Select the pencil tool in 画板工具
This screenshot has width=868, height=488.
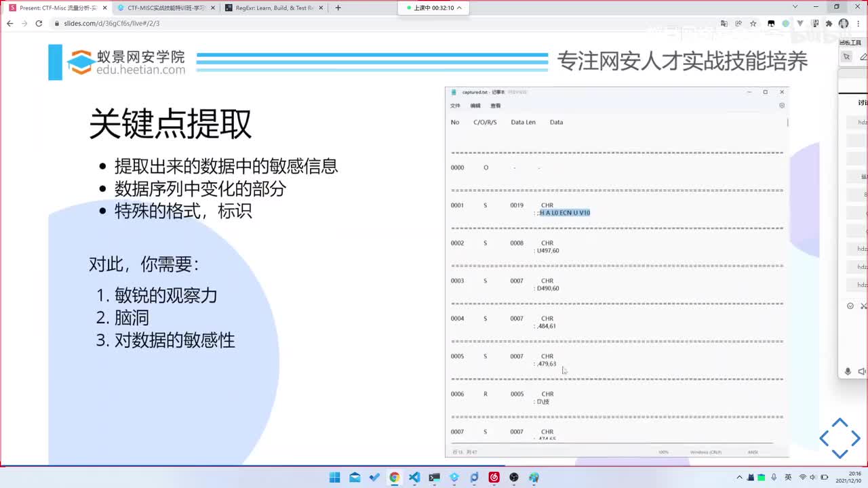pyautogui.click(x=863, y=57)
